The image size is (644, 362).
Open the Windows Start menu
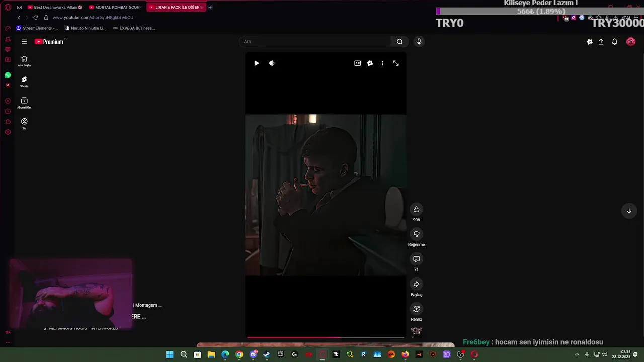point(170,354)
